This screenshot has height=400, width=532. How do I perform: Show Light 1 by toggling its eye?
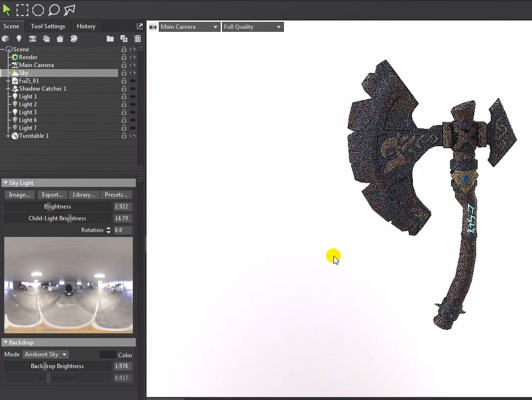(133, 96)
